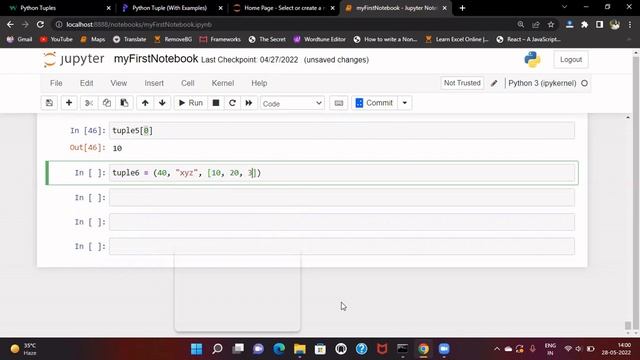This screenshot has width=640, height=360.
Task: Switch to the Python Tuples browser tab
Action: coord(58,8)
